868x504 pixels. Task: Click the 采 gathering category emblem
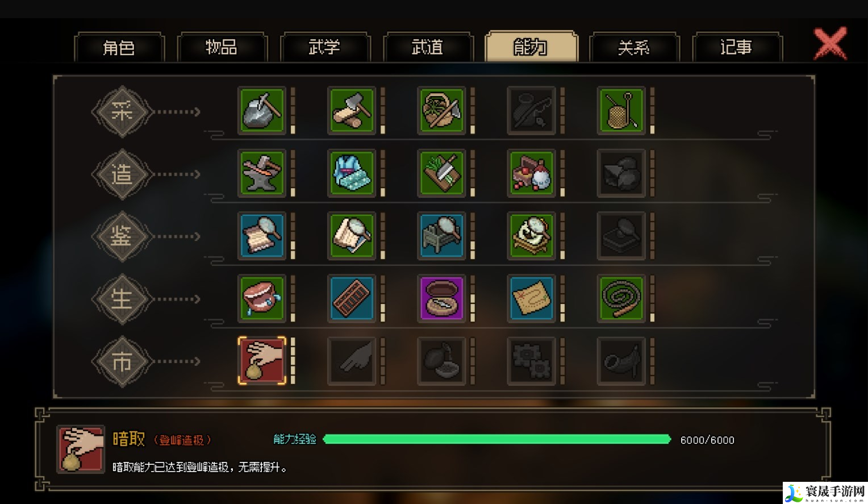click(122, 111)
